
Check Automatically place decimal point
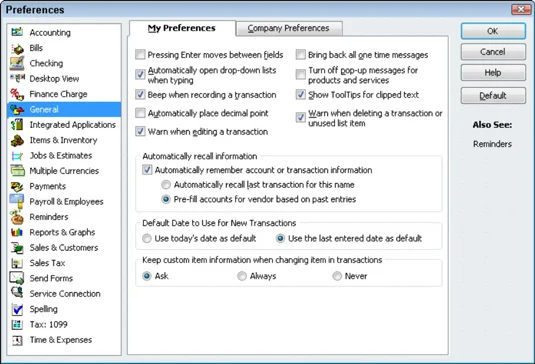click(x=140, y=113)
